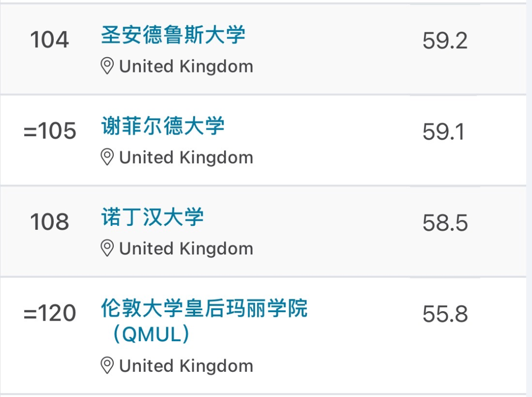Image resolution: width=532 pixels, height=397 pixels.
Task: Click the rank number 104
Action: pos(50,39)
